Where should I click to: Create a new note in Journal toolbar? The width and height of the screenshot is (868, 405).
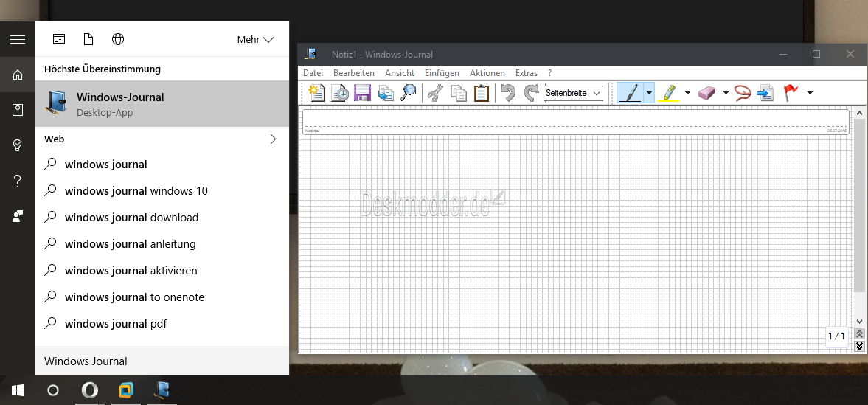pyautogui.click(x=316, y=93)
